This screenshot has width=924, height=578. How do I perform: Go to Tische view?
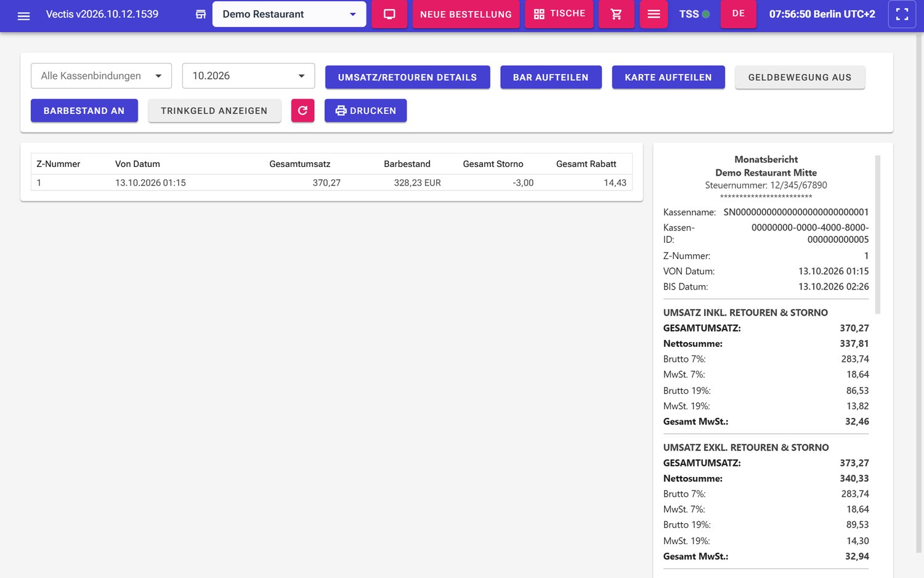pos(559,14)
